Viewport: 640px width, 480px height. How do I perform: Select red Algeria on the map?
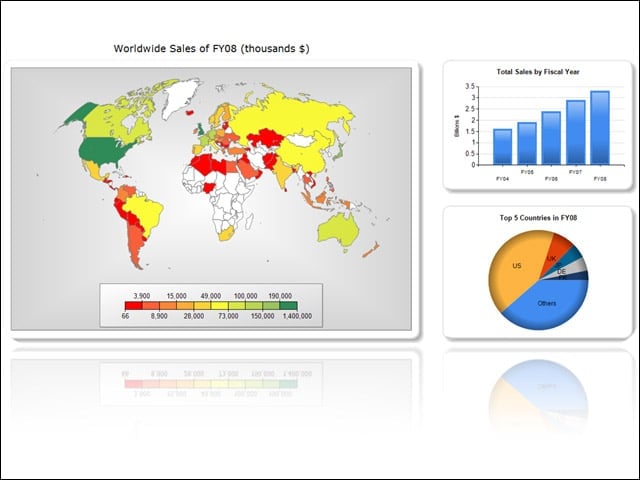tap(202, 164)
